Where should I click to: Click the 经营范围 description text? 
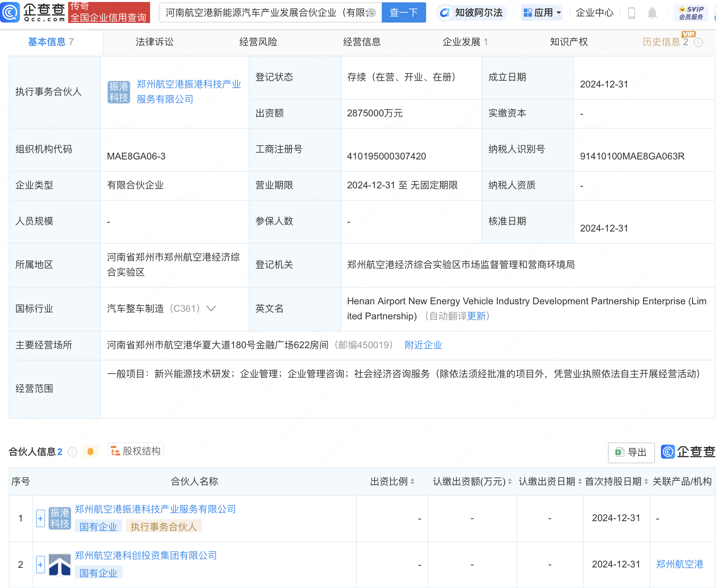pyautogui.click(x=404, y=374)
